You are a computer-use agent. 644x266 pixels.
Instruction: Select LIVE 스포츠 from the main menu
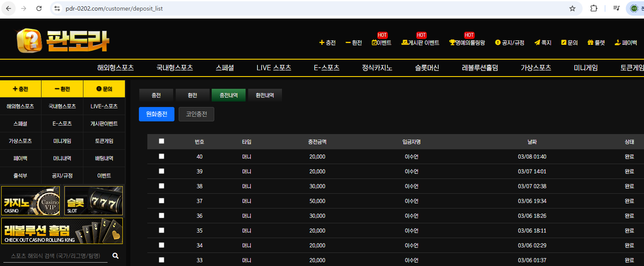(274, 68)
